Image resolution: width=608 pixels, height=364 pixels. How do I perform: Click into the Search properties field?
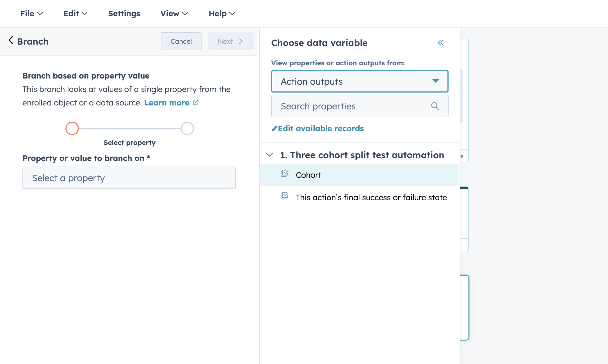(351, 106)
